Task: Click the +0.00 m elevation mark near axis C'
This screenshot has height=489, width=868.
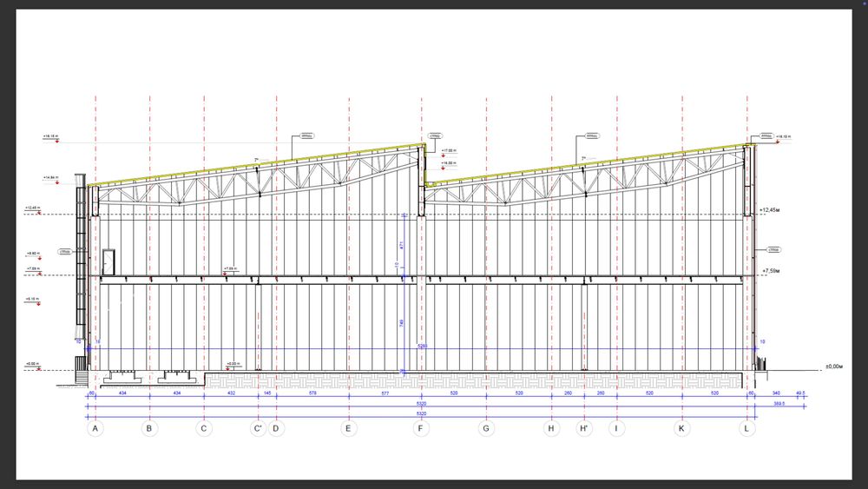Action: click(233, 364)
